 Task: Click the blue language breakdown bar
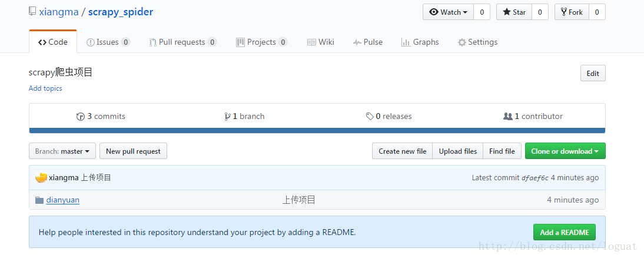317,131
